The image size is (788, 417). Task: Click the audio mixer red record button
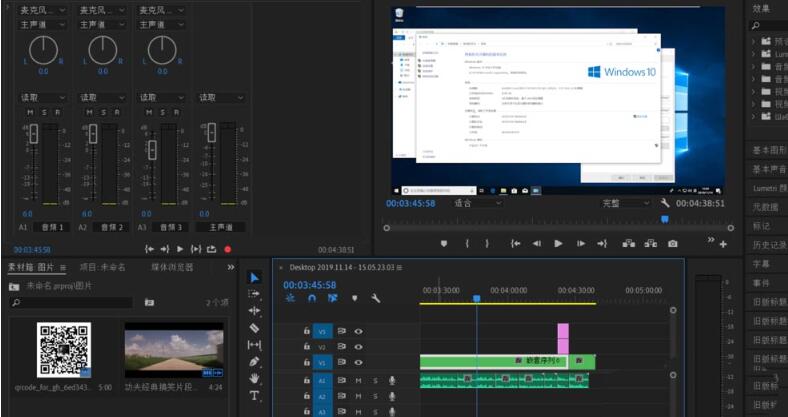[x=227, y=249]
